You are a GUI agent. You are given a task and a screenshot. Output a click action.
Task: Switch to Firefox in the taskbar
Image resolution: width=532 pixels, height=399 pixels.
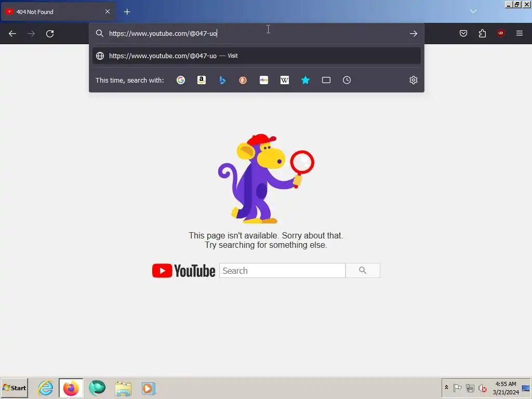coord(71,388)
